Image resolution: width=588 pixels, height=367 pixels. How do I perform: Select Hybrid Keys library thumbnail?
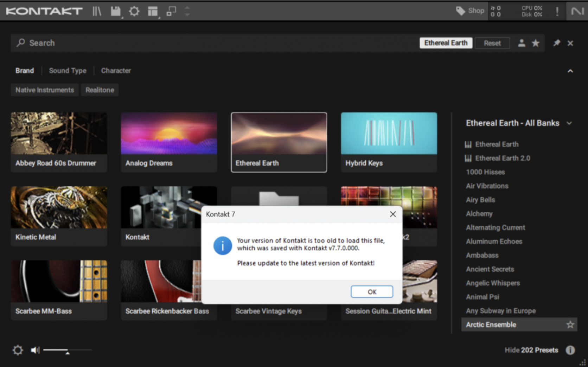click(389, 142)
